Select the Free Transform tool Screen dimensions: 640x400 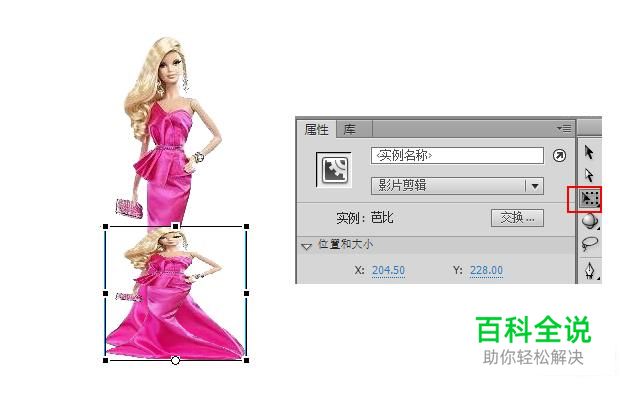(589, 199)
